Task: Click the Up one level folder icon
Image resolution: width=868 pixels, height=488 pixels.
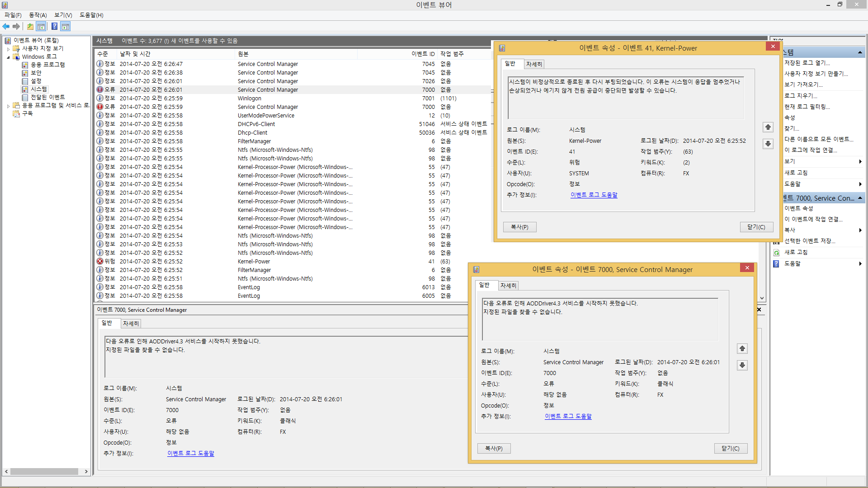Action: [x=30, y=27]
